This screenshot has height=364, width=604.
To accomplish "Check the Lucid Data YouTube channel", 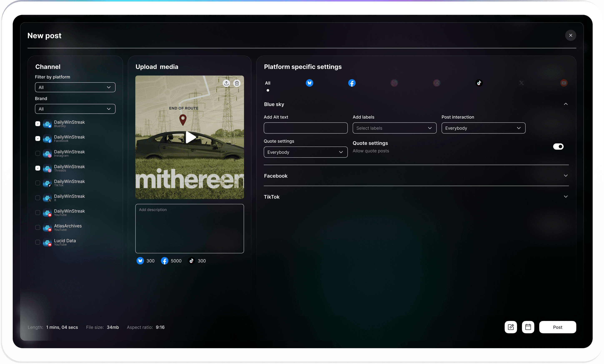I will pos(38,242).
